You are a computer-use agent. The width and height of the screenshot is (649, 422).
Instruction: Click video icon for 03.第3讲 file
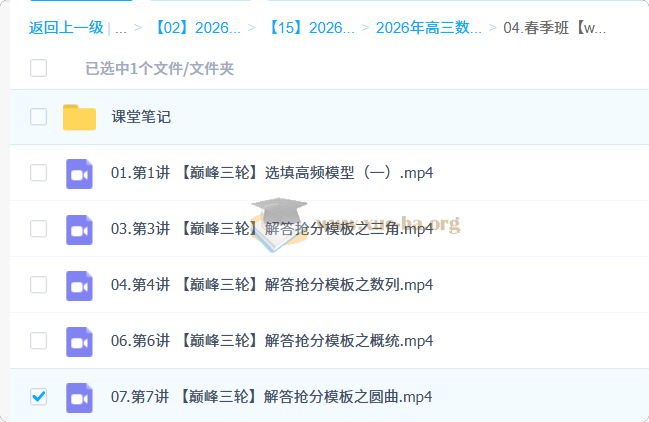[x=79, y=229]
